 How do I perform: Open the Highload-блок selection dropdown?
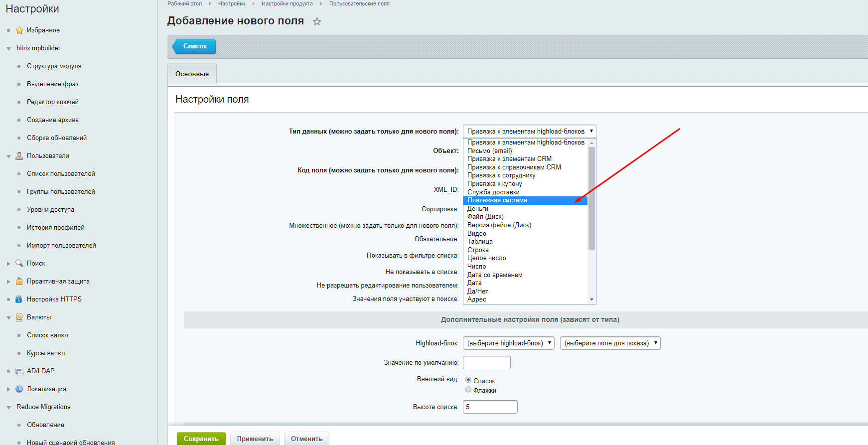pyautogui.click(x=508, y=343)
